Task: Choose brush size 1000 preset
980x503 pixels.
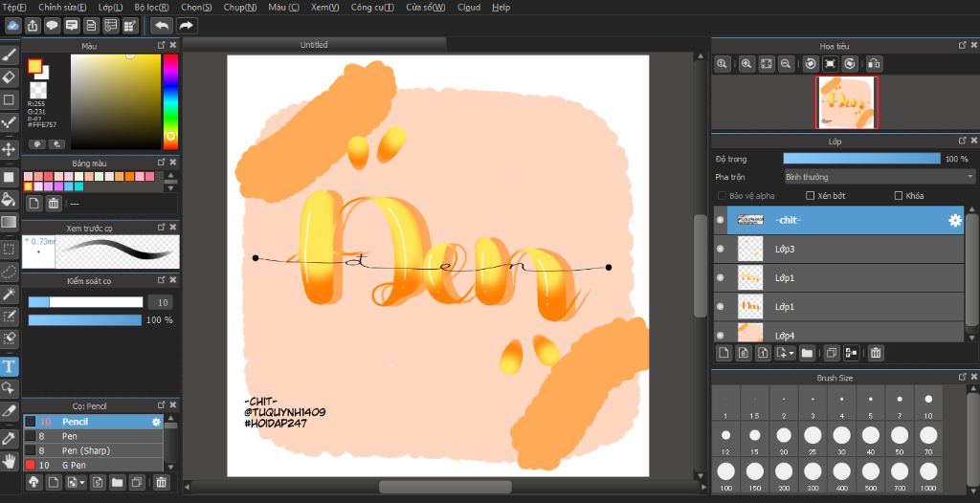Action: coord(928,477)
